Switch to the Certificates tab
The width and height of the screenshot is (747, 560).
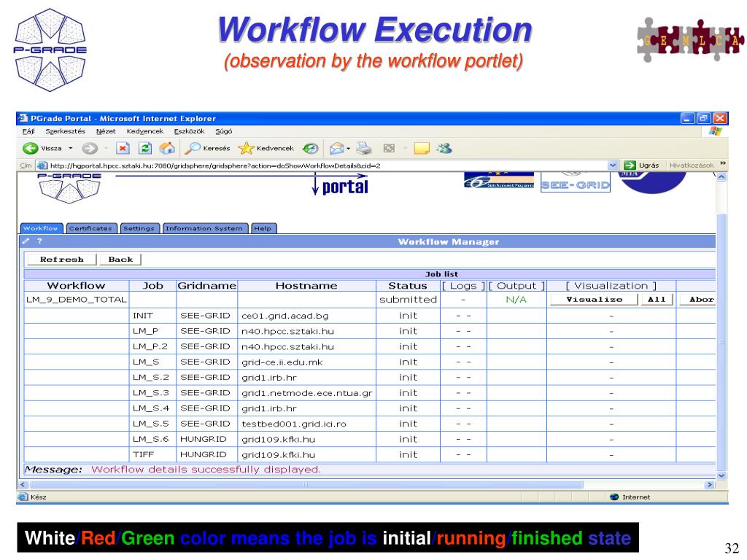click(91, 228)
